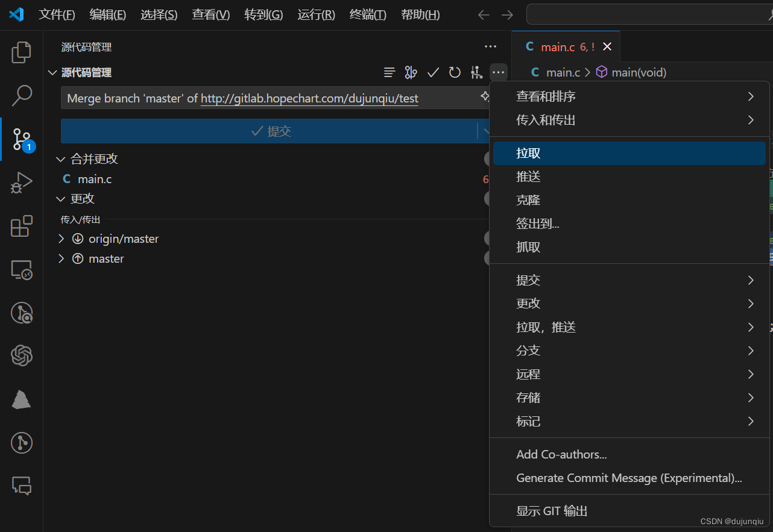This screenshot has height=532, width=773.
Task: Click the refresh icon in source control toolbar
Action: pos(455,73)
